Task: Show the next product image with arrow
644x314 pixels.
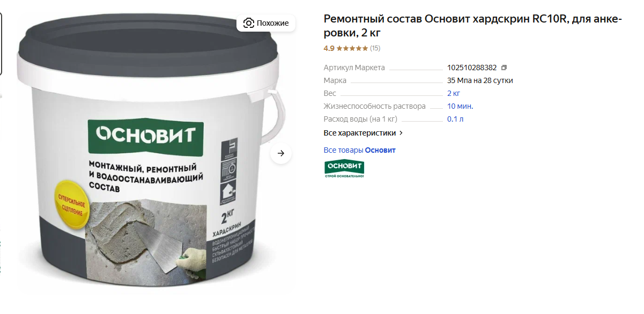Action: [x=280, y=153]
